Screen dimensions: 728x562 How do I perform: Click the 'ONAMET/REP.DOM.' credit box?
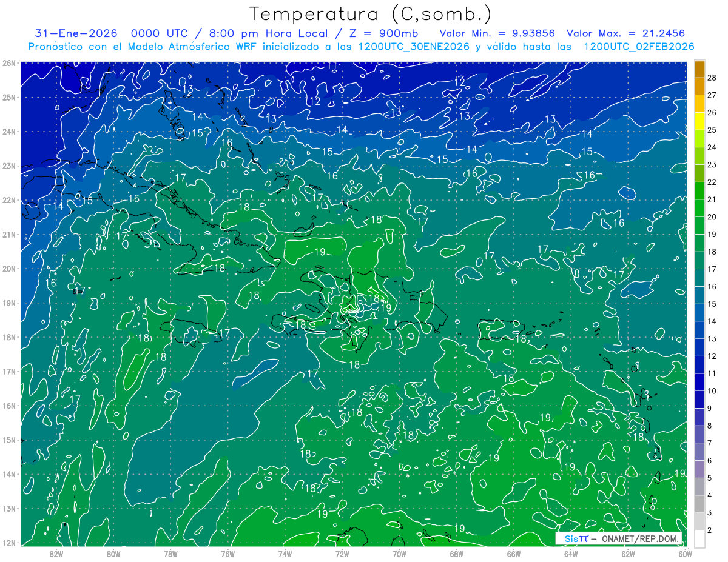pos(619,538)
